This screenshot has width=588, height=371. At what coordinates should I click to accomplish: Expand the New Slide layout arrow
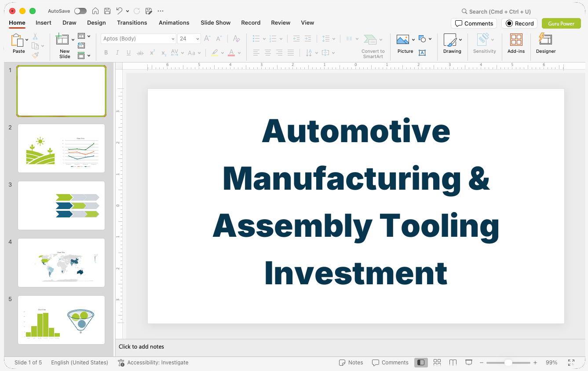click(73, 40)
